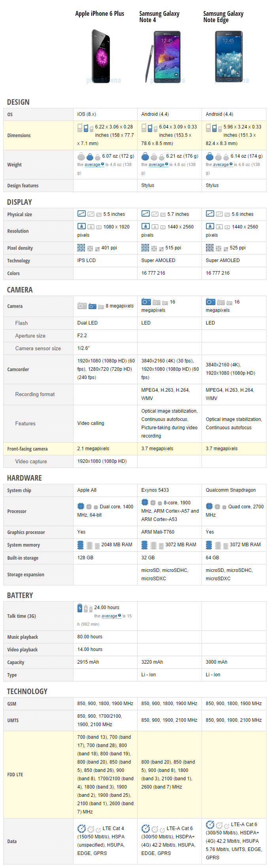Click the blue phone size icon beside 5.96 x 3.24
The image size is (268, 868).
click(214, 128)
